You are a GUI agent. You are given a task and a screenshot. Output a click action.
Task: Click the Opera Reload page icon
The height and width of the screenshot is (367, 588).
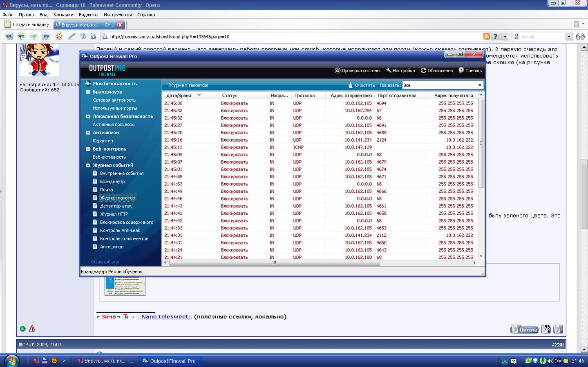(x=59, y=36)
